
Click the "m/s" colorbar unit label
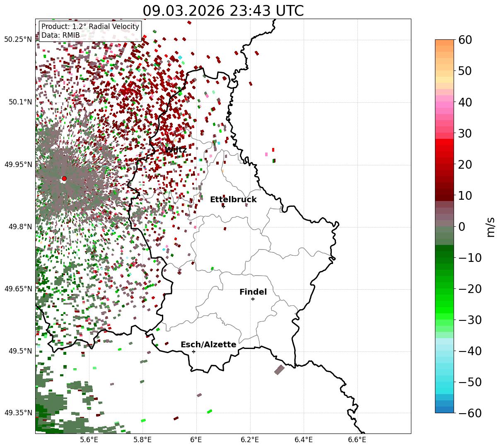(491, 226)
